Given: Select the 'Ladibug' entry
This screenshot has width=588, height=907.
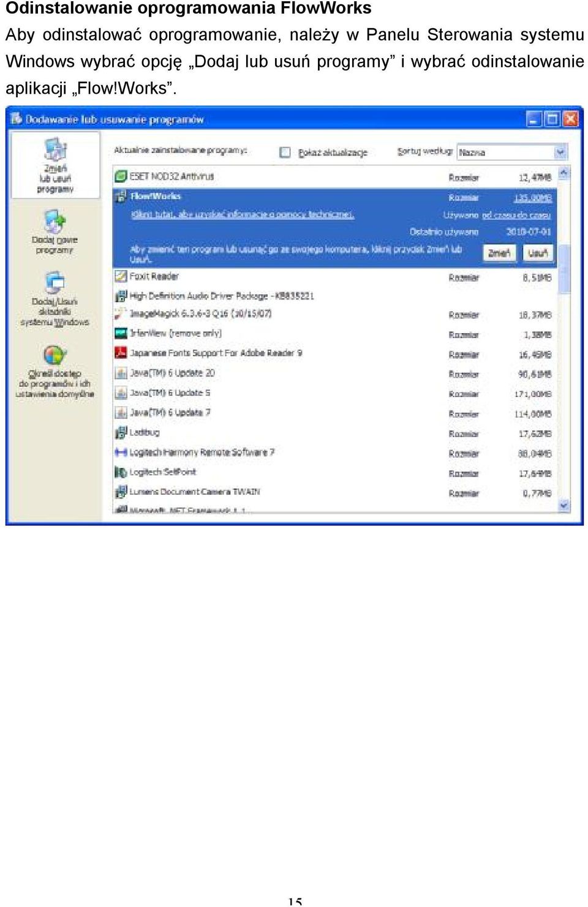Looking at the screenshot, I should pyautogui.click(x=335, y=433).
